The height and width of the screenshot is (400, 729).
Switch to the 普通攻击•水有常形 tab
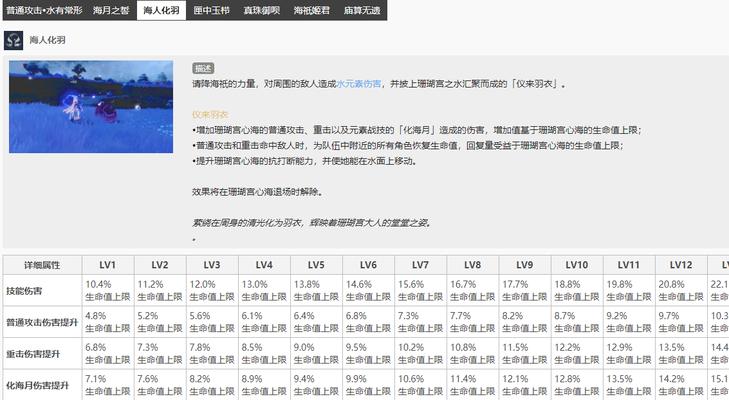click(x=45, y=10)
